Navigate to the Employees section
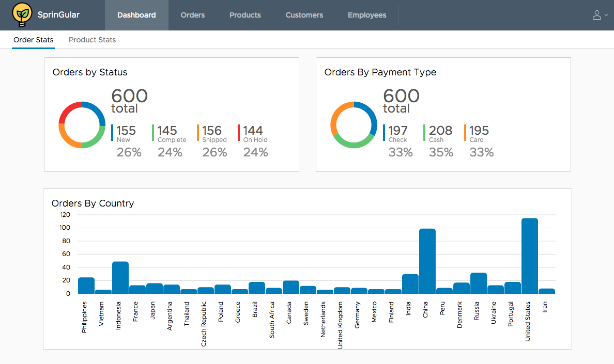614x364 pixels. pyautogui.click(x=367, y=15)
